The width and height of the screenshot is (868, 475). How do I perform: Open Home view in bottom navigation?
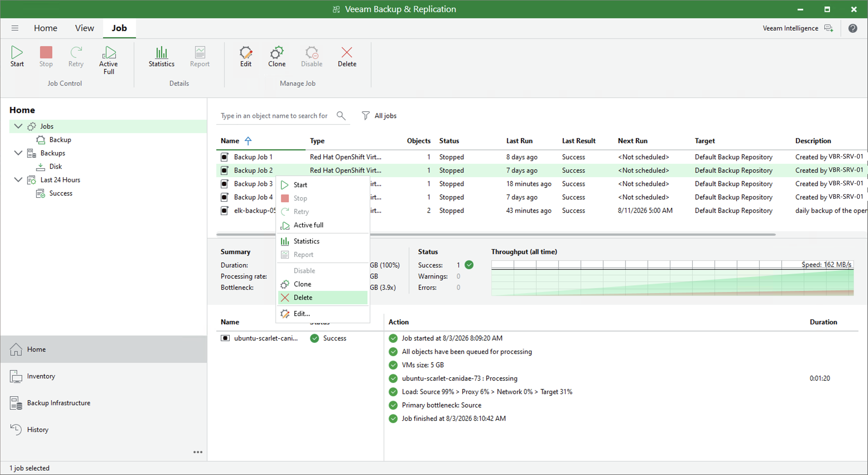click(x=104, y=349)
